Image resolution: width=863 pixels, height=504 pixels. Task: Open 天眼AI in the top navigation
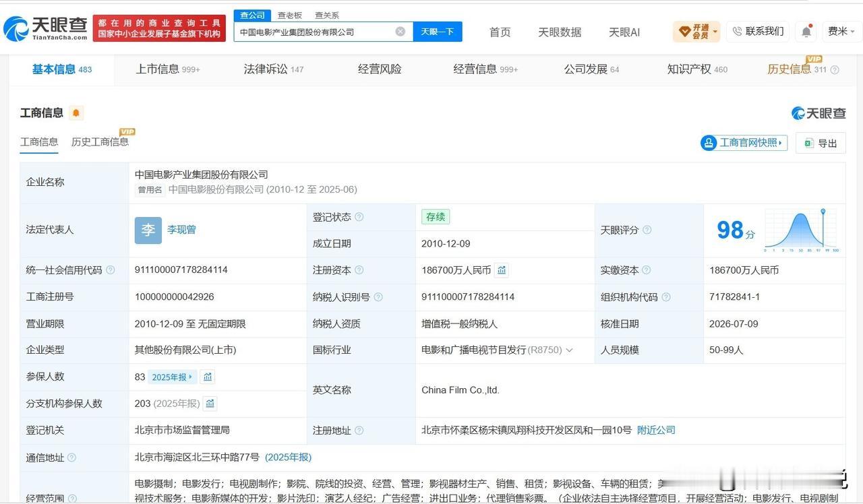[x=624, y=32]
